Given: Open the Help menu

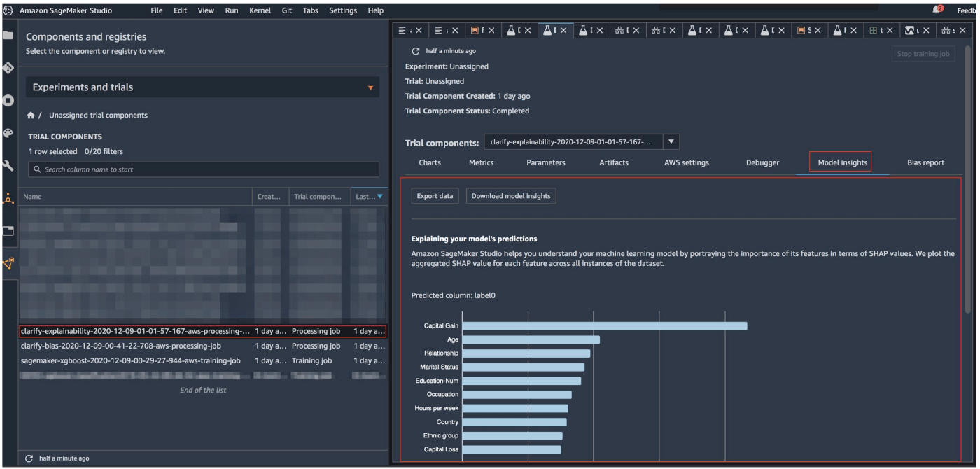Looking at the screenshot, I should (x=376, y=10).
